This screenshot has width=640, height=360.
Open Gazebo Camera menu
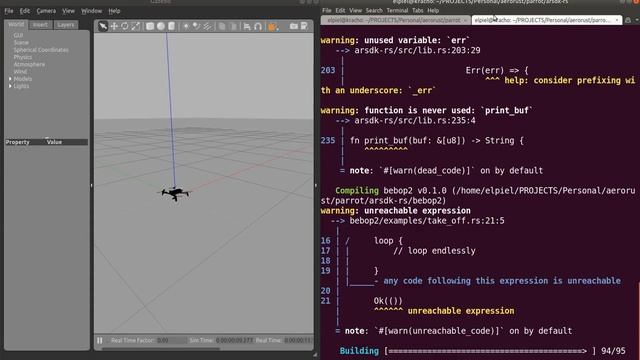coord(46,11)
